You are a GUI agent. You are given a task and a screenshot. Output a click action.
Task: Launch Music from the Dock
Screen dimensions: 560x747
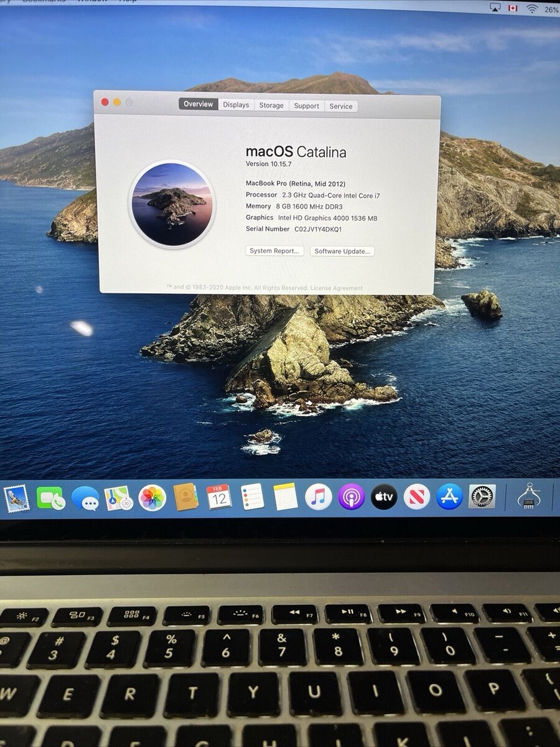[319, 497]
